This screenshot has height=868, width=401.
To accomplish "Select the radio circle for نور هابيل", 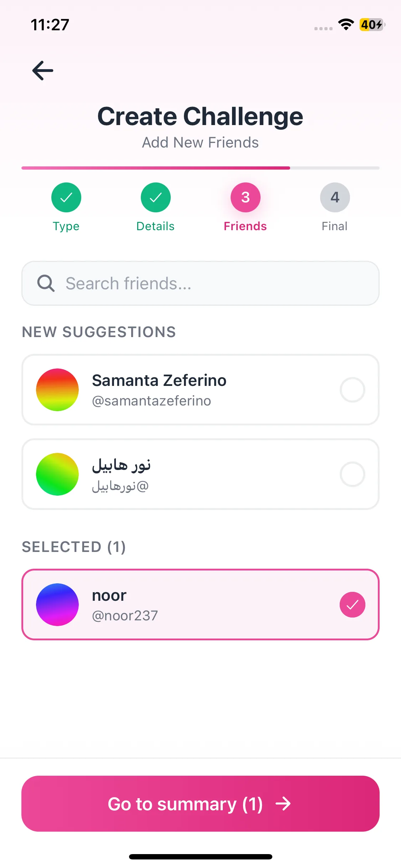I will tap(352, 474).
